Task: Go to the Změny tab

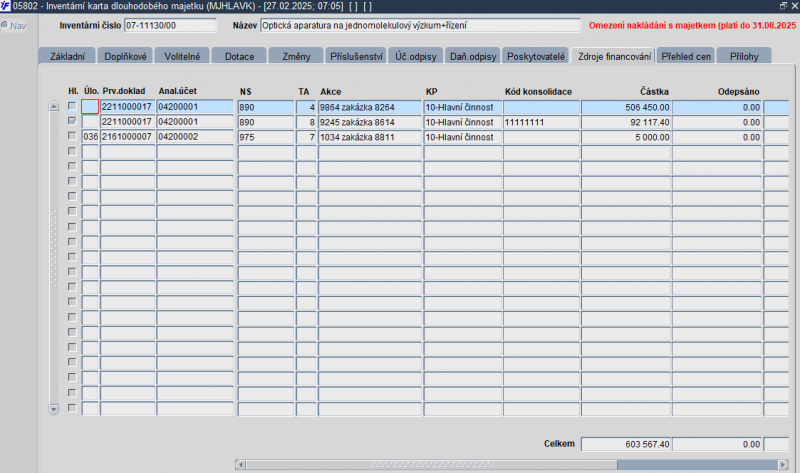Action: point(296,56)
